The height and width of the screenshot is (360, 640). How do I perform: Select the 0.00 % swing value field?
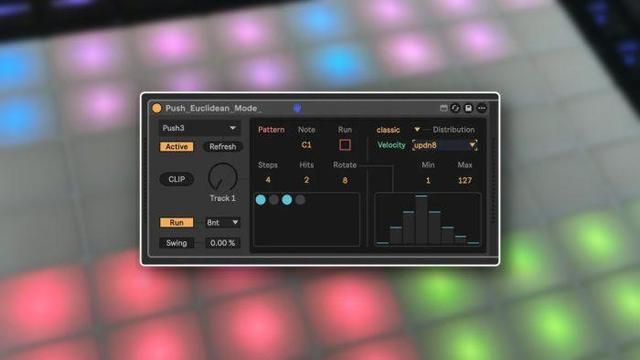pyautogui.click(x=222, y=243)
